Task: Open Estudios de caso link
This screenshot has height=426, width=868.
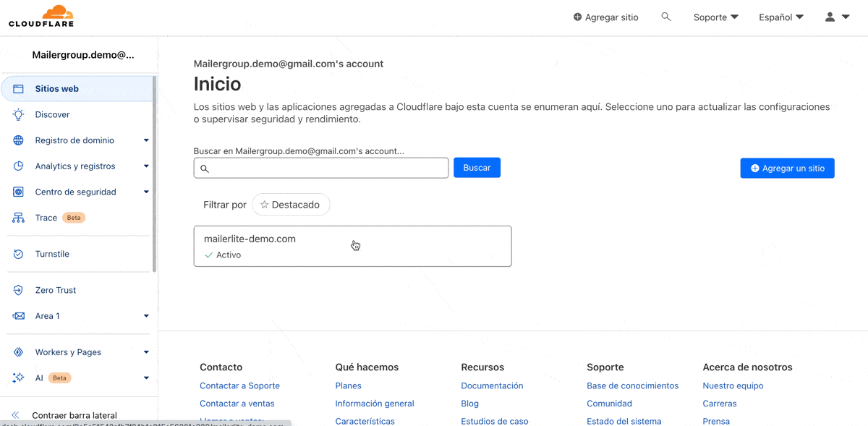Action: pos(495,421)
